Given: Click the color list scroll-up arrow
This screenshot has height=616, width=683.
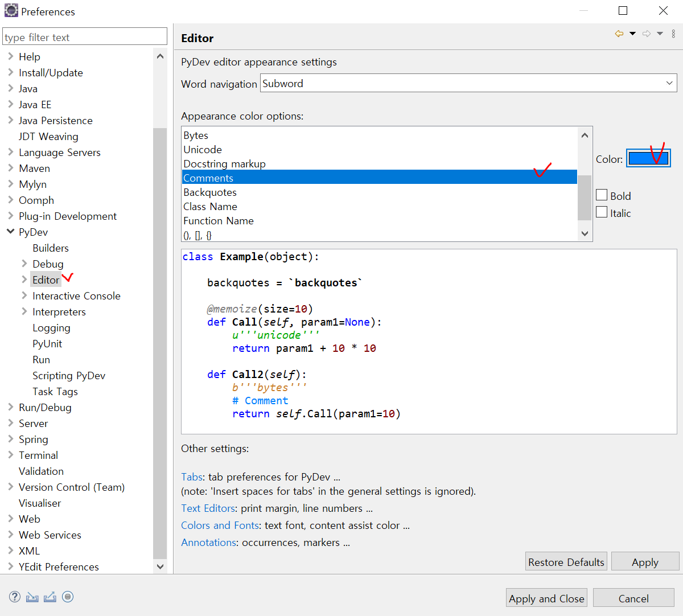Looking at the screenshot, I should 585,135.
